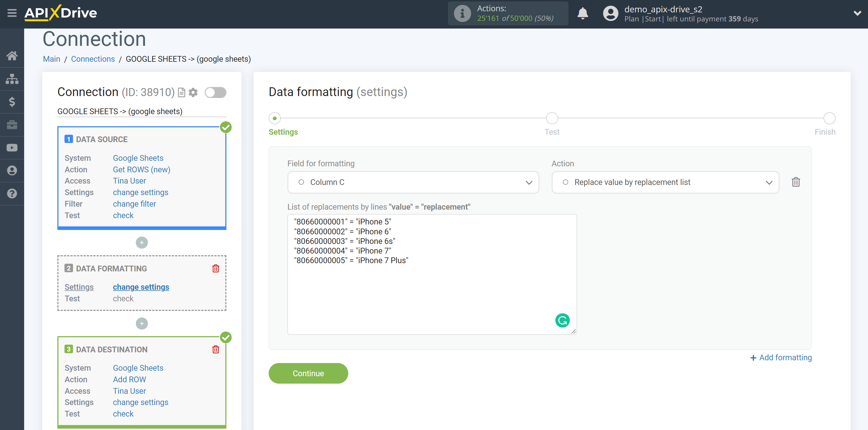Click the Continue button
868x430 pixels.
(308, 373)
